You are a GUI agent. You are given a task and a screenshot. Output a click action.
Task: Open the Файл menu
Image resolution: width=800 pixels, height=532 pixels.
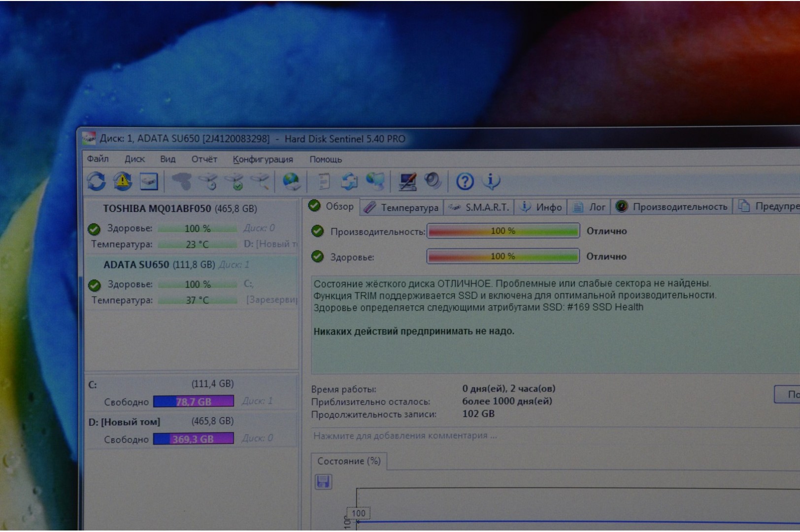[x=98, y=159]
